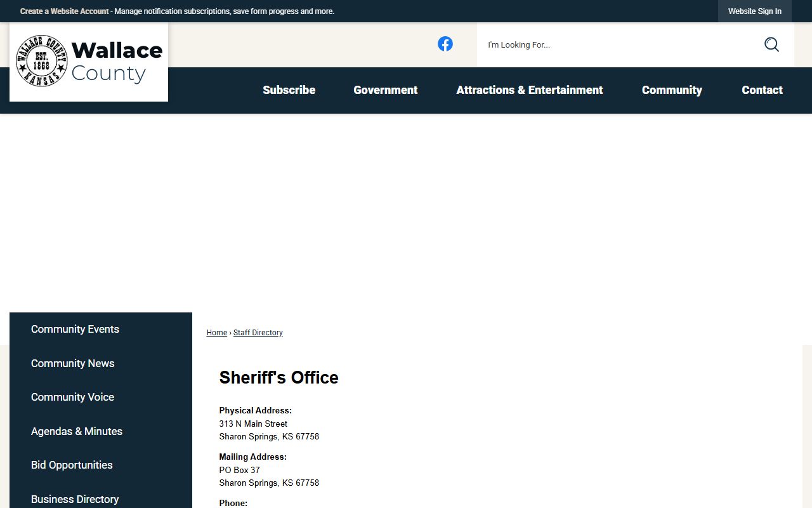
Task: Click the 313 N Main Street address text
Action: coord(253,424)
